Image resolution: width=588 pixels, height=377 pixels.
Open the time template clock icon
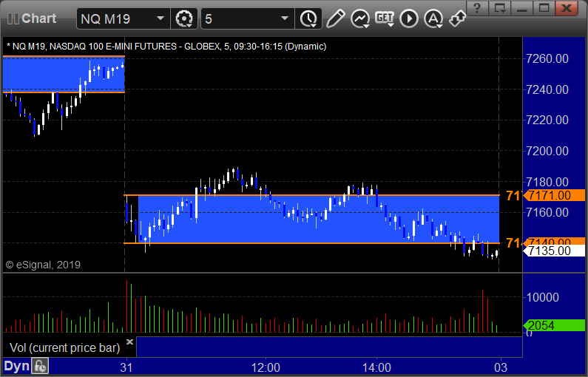(x=308, y=18)
